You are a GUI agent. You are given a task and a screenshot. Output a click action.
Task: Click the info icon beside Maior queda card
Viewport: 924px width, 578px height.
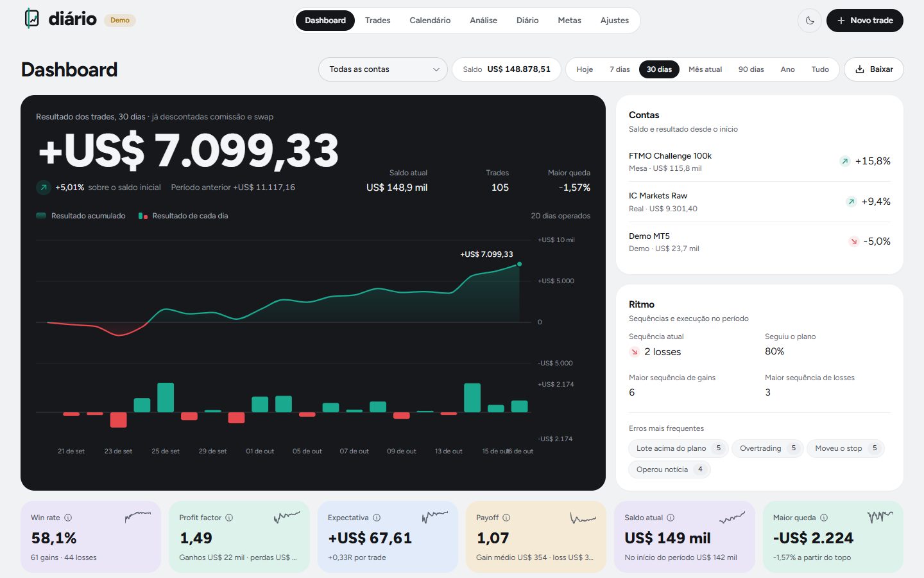pyautogui.click(x=824, y=518)
